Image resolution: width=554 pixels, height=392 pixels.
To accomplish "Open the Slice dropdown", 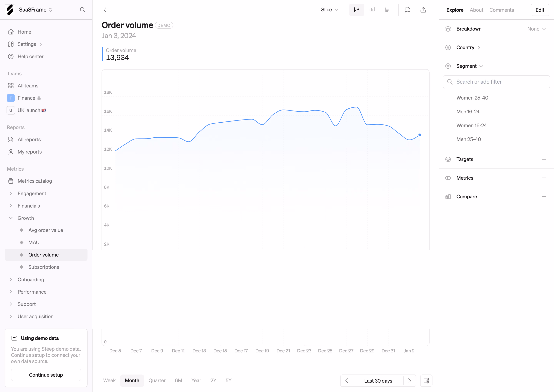I will tap(330, 10).
